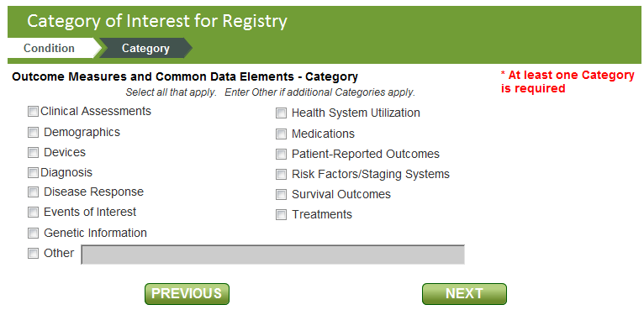
Task: Go back with the PREVIOUS button
Action: click(187, 294)
